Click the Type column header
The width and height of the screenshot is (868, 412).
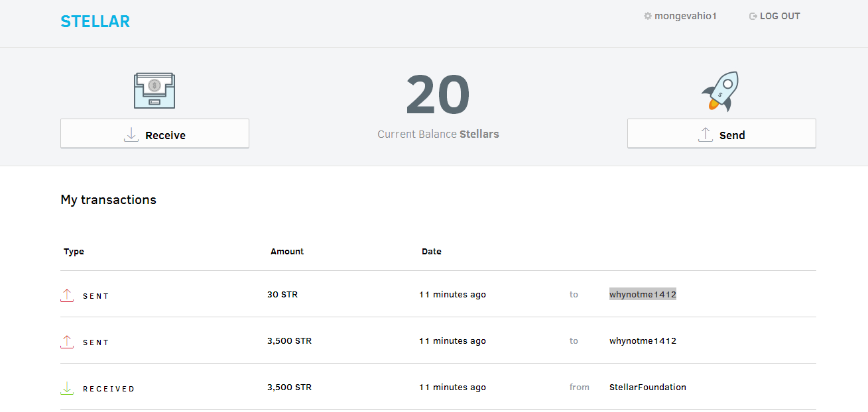point(74,252)
